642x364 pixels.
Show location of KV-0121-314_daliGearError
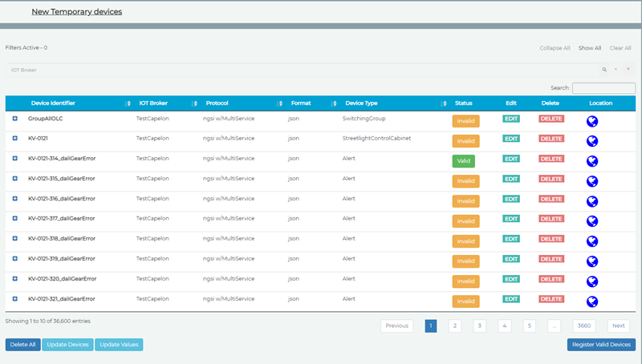click(592, 161)
